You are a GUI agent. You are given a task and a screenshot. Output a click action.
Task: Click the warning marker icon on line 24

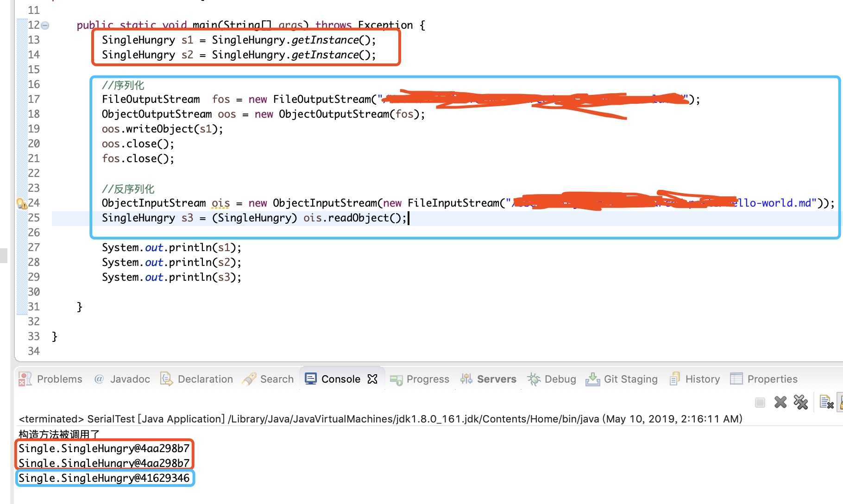pos(21,203)
